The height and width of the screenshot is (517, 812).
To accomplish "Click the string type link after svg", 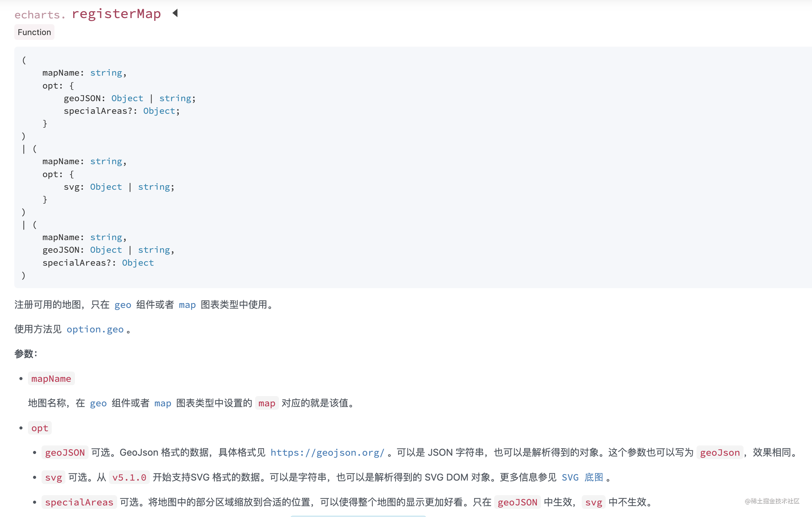I will 154,187.
